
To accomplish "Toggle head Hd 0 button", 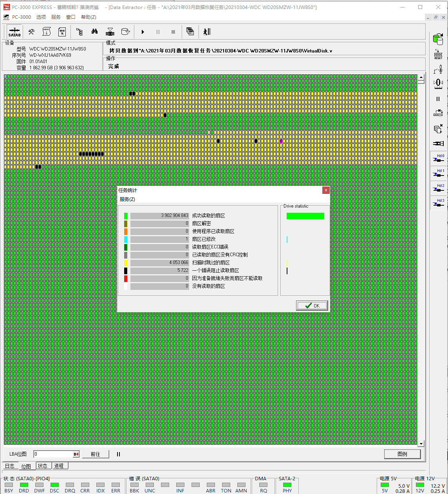I will (438, 159).
